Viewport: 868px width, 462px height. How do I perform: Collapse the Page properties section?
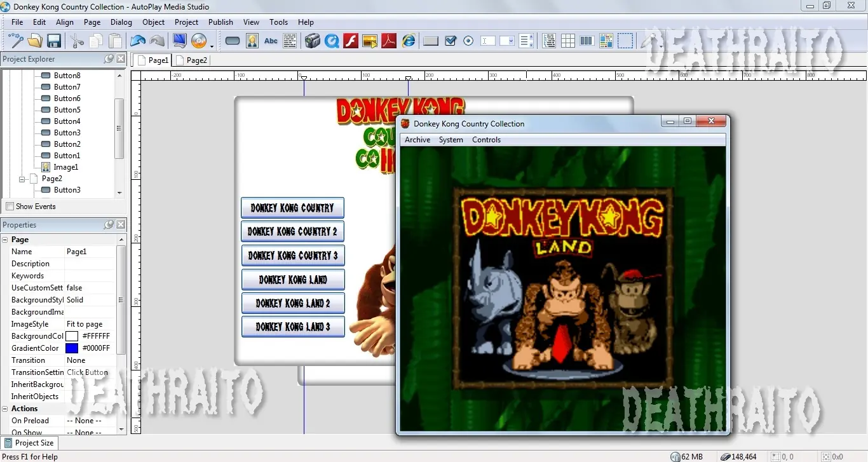coord(5,240)
